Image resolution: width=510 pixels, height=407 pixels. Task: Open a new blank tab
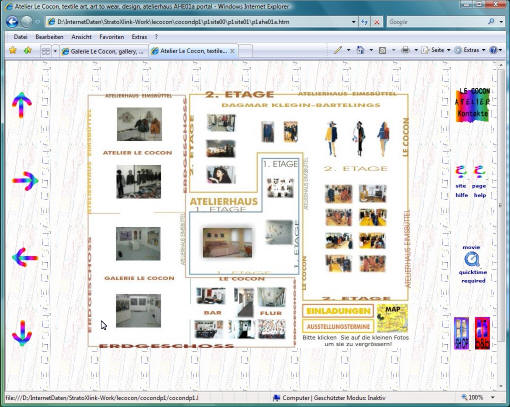pyautogui.click(x=245, y=51)
